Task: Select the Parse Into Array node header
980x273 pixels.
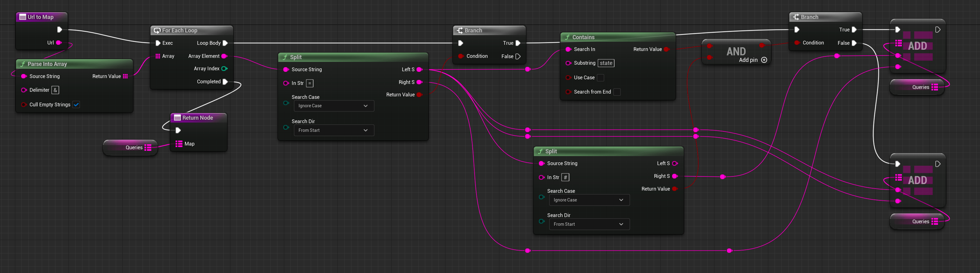Action: [x=75, y=64]
